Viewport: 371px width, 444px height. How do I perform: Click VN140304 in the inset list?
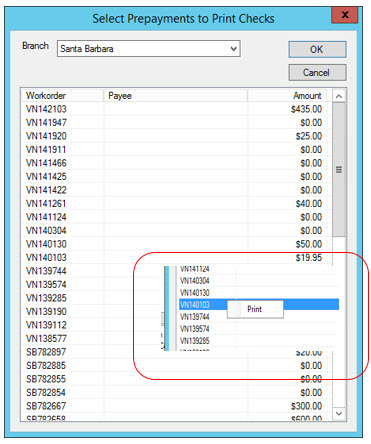coord(195,281)
